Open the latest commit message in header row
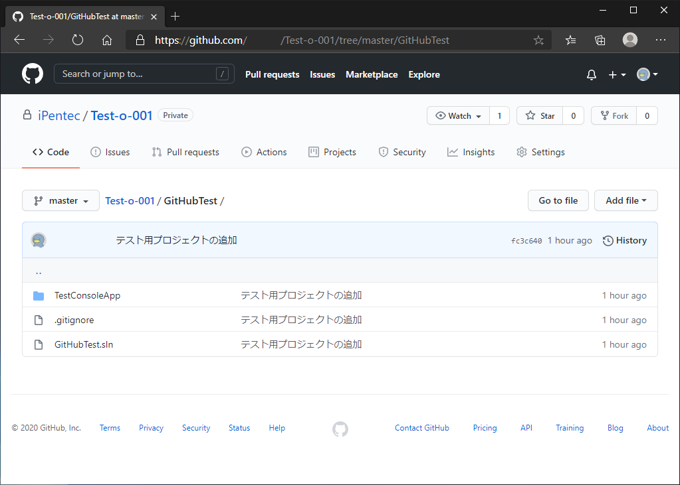 point(176,240)
